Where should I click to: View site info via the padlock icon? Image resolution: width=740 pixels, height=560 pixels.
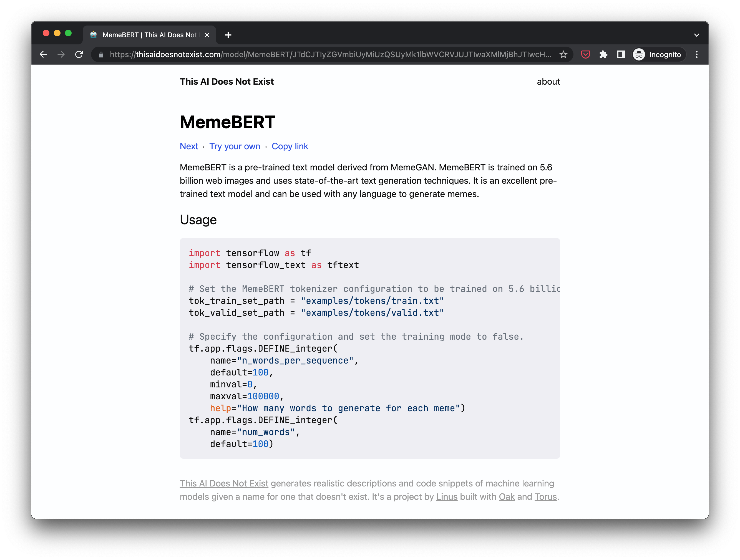(x=101, y=54)
